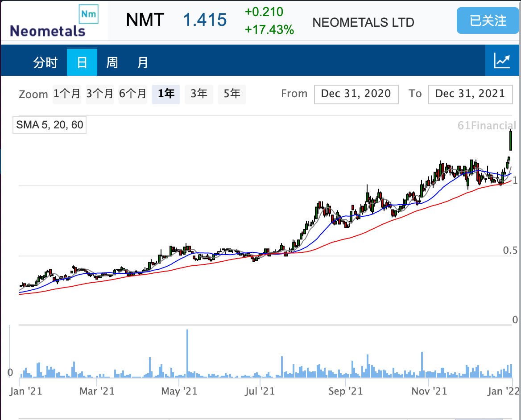Image resolution: width=521 pixels, height=420 pixels.
Task: Click the Nov '21 axis label
Action: click(x=429, y=391)
